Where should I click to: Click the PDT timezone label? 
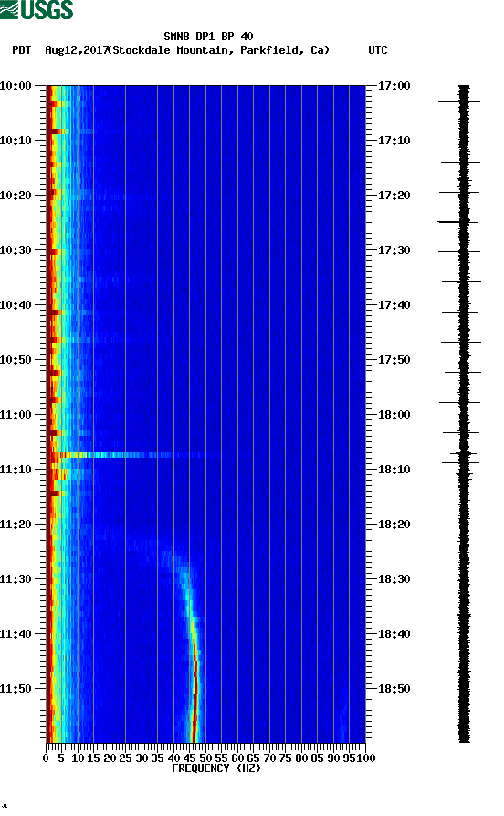click(x=21, y=50)
